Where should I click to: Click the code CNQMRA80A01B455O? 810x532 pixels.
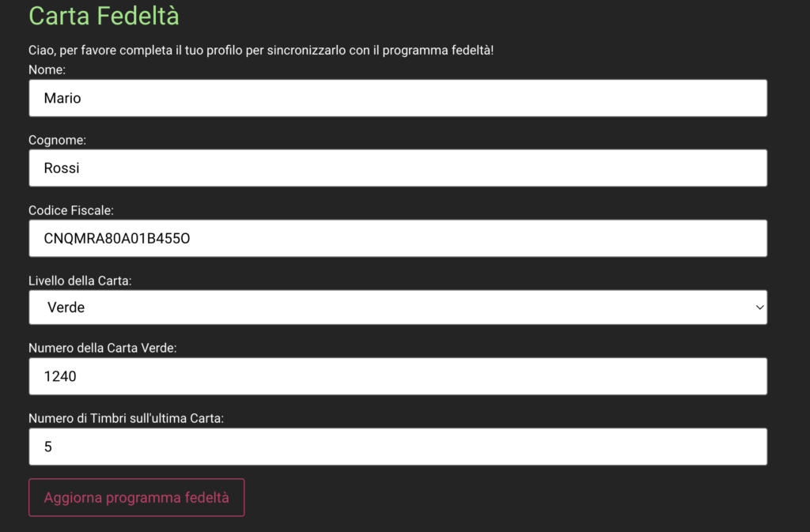117,238
